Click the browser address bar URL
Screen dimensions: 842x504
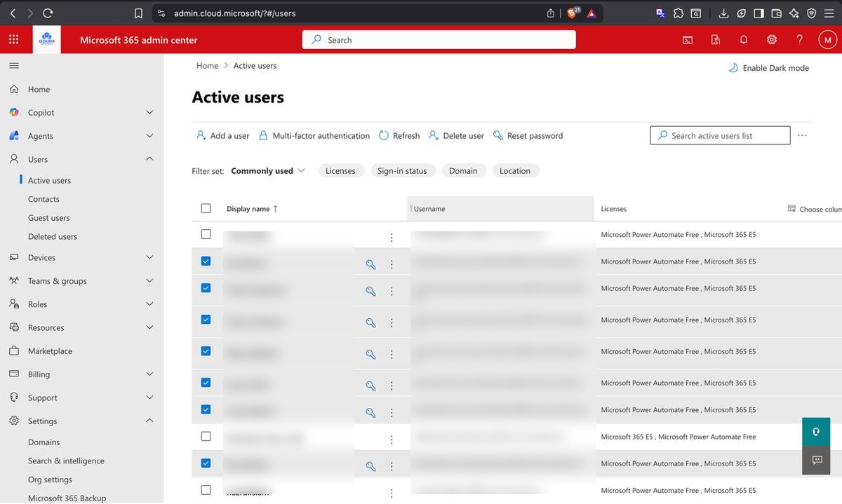click(235, 13)
